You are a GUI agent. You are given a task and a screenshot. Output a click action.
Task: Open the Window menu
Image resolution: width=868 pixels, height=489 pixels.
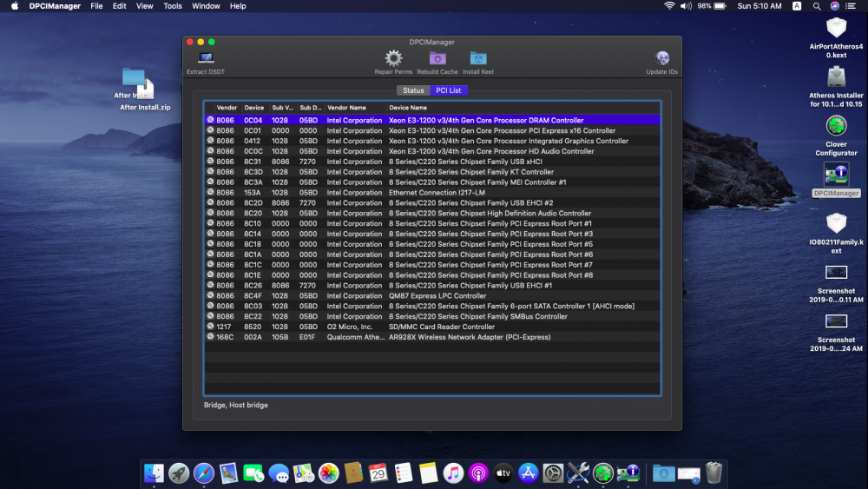pos(206,6)
